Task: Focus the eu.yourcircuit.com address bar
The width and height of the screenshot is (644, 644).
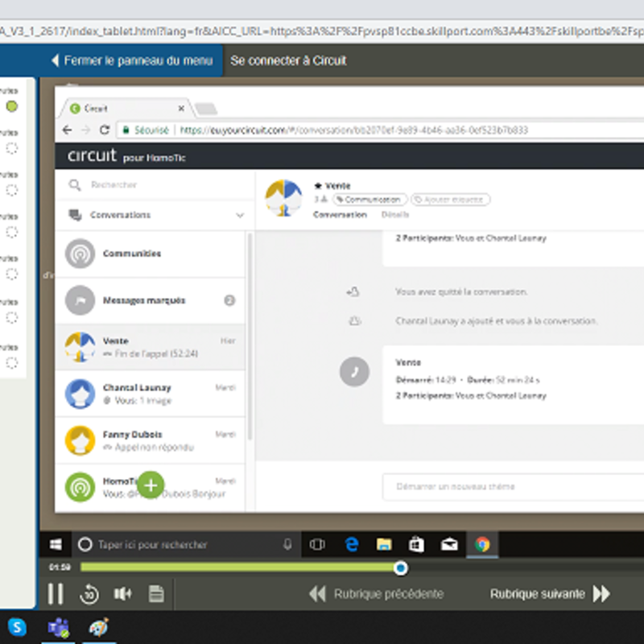Action: (x=353, y=130)
